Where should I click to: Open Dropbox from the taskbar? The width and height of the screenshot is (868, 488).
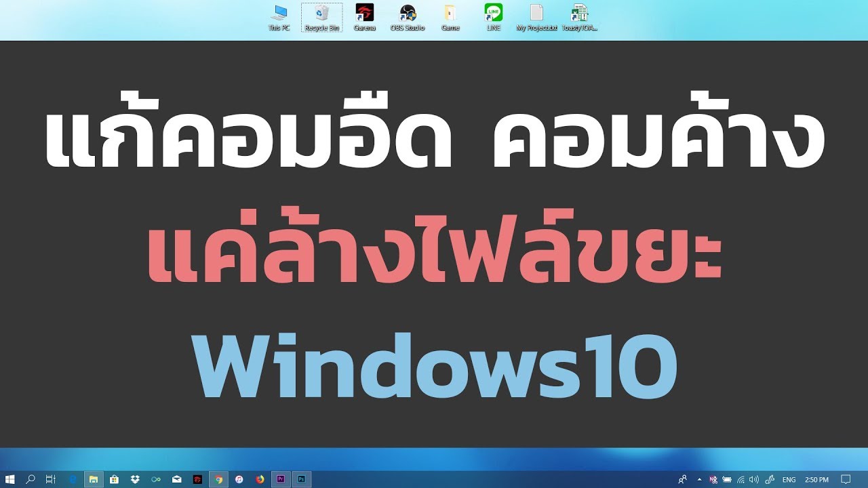135,479
